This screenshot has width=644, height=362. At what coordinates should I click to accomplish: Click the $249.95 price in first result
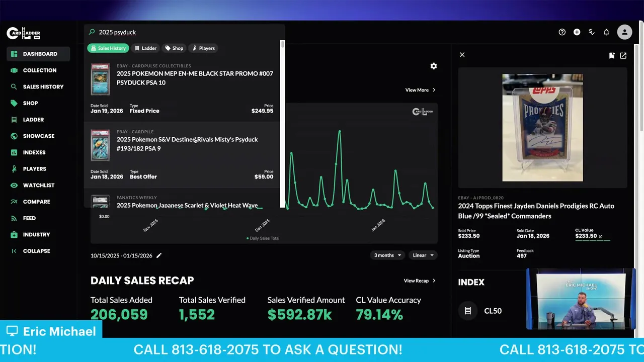(x=263, y=111)
